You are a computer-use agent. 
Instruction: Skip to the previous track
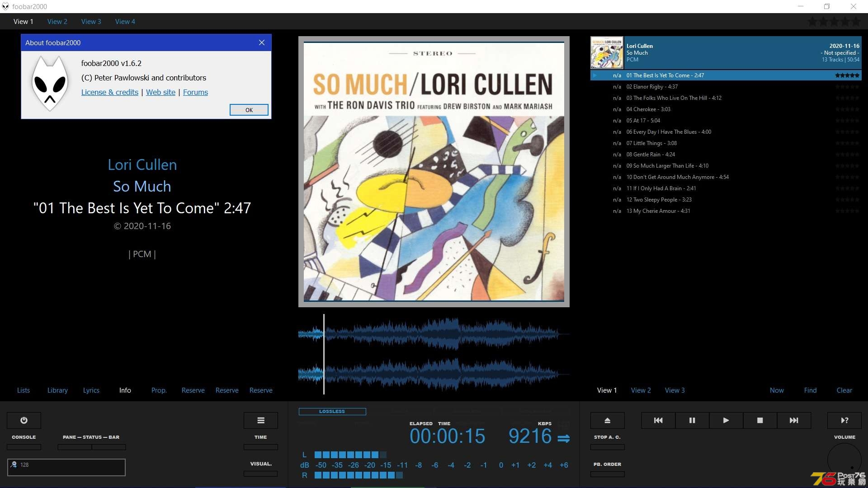point(658,420)
